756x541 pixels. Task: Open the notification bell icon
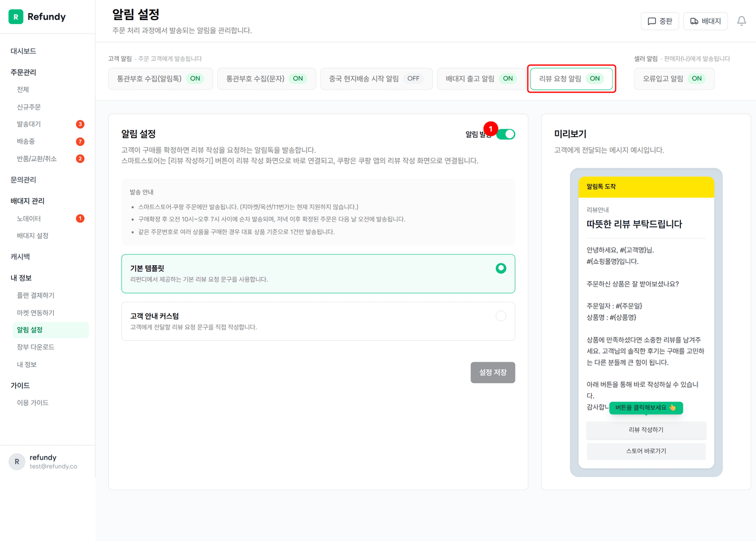[x=741, y=21]
